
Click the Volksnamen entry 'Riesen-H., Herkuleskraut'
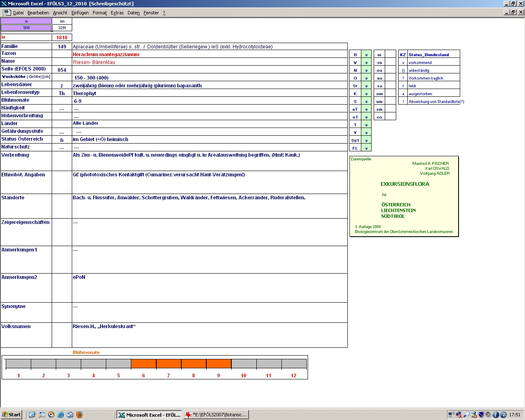(104, 326)
